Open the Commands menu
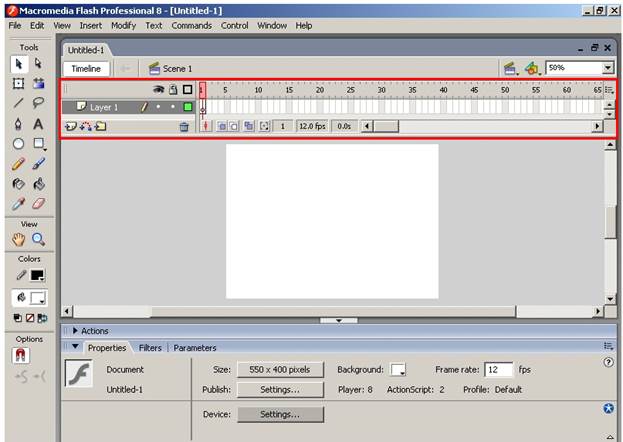The height and width of the screenshot is (442, 623). point(192,25)
